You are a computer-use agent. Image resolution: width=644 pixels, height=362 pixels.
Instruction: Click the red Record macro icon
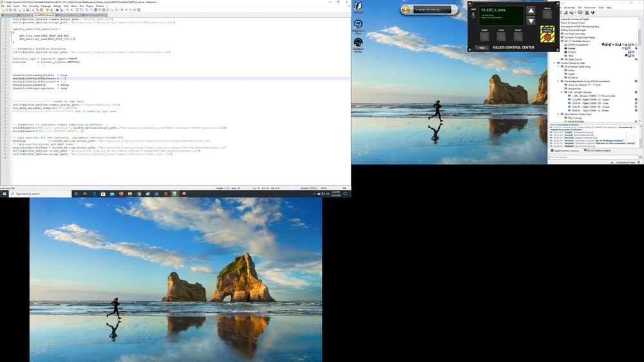122,10
